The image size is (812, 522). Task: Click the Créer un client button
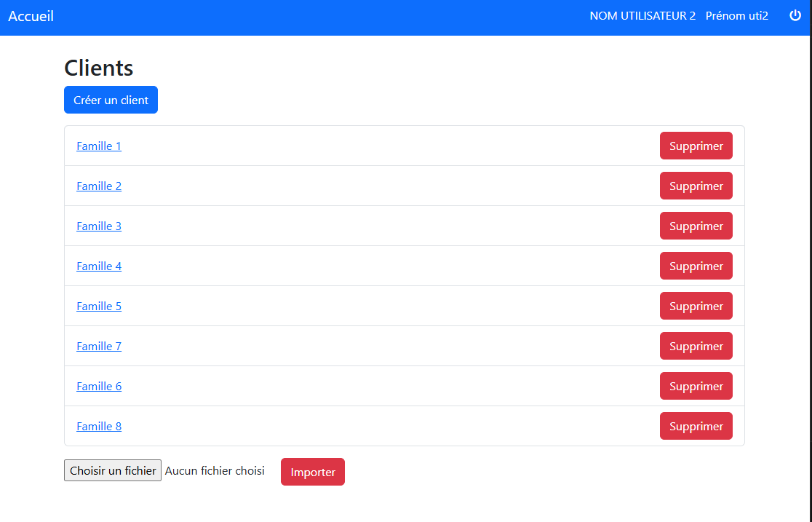pos(111,100)
